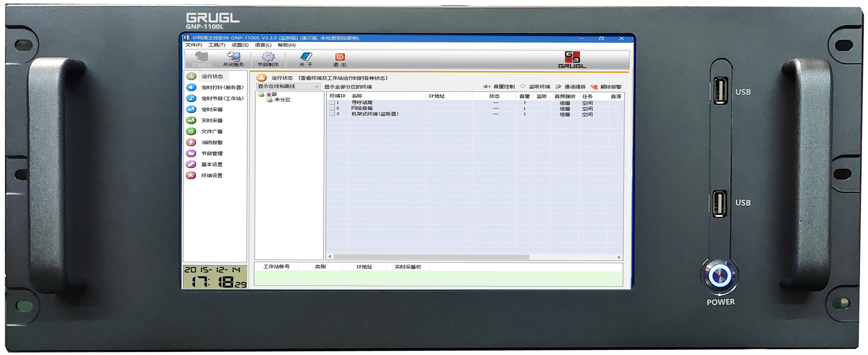Click the workstation table IP地址 header
Viewport: 868px width, 355px height.
tap(364, 267)
